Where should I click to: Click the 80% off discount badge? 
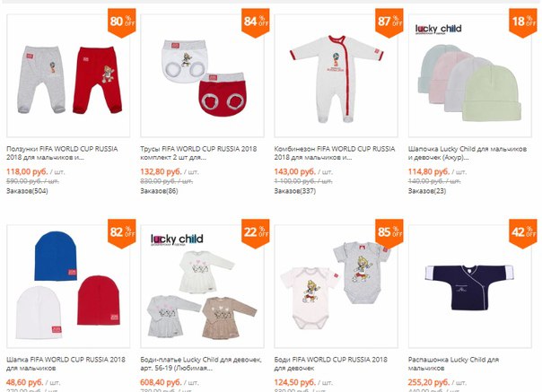[x=122, y=22]
